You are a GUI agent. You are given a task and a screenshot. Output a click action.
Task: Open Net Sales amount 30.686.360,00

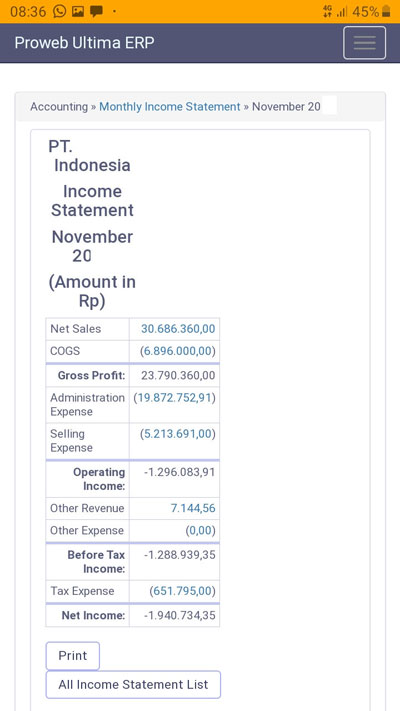click(x=178, y=329)
